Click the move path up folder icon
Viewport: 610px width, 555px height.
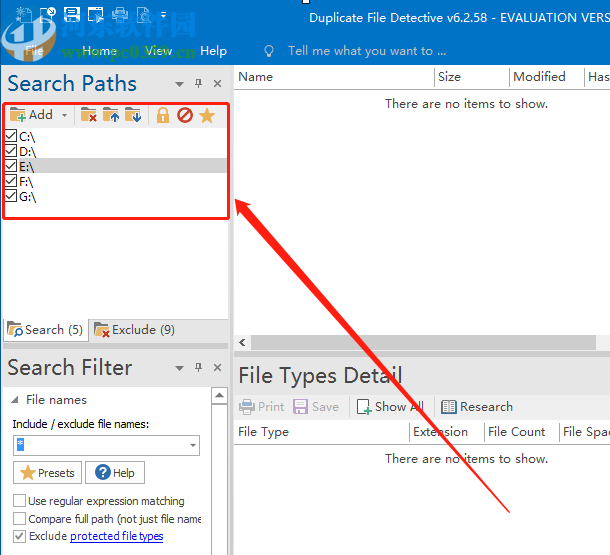click(x=111, y=115)
